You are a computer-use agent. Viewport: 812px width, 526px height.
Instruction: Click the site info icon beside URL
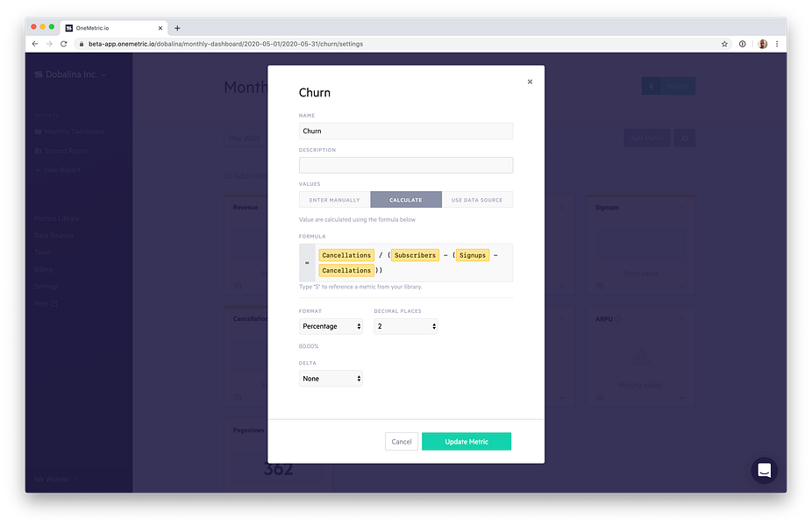click(x=82, y=44)
